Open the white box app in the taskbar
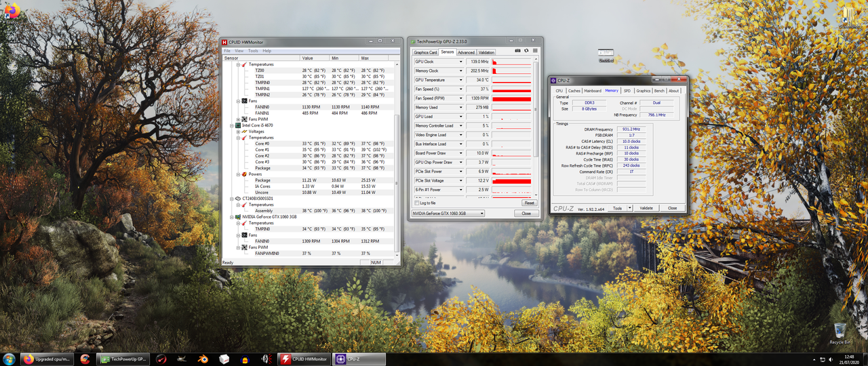This screenshot has width=868, height=366. tap(224, 359)
